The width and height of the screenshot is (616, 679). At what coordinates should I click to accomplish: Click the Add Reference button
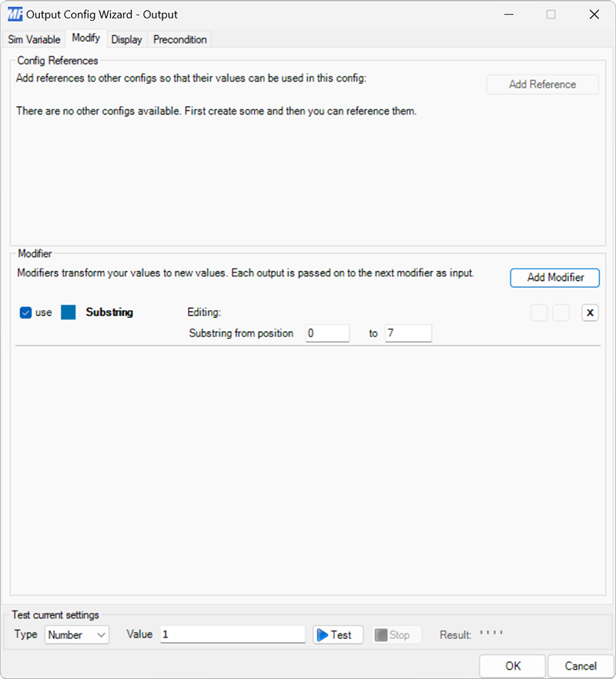[x=542, y=84]
